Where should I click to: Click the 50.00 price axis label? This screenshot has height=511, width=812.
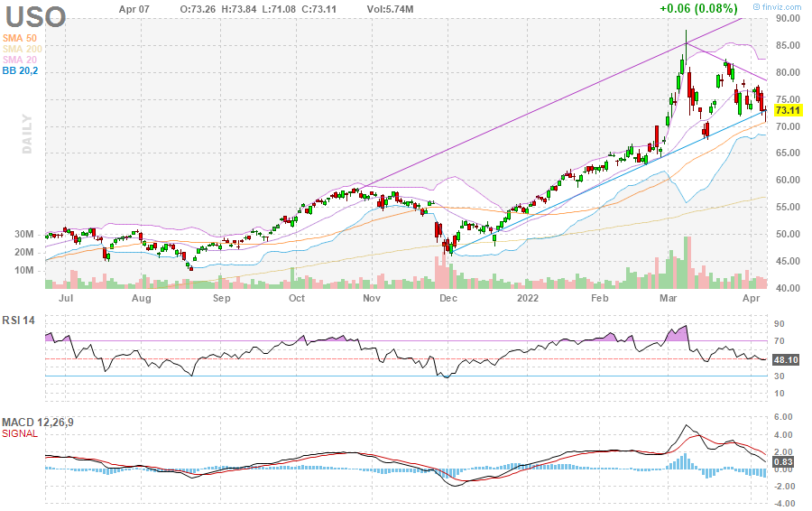tap(787, 234)
